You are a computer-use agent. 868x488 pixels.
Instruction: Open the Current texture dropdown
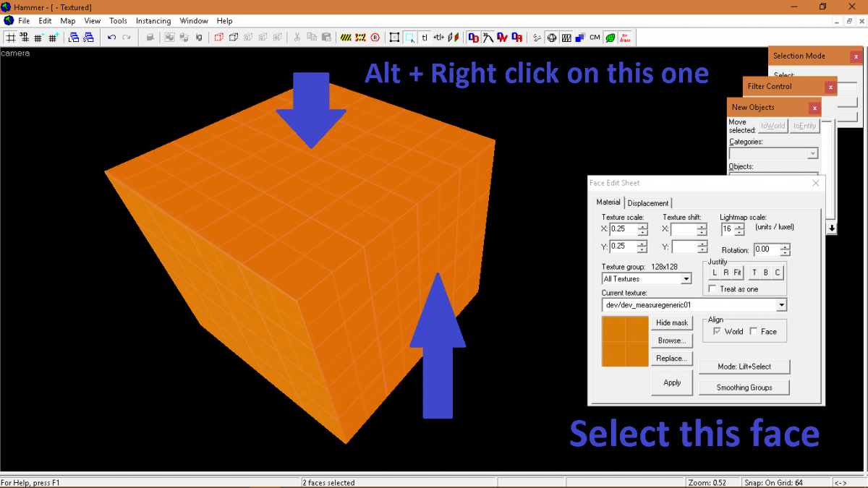point(780,304)
